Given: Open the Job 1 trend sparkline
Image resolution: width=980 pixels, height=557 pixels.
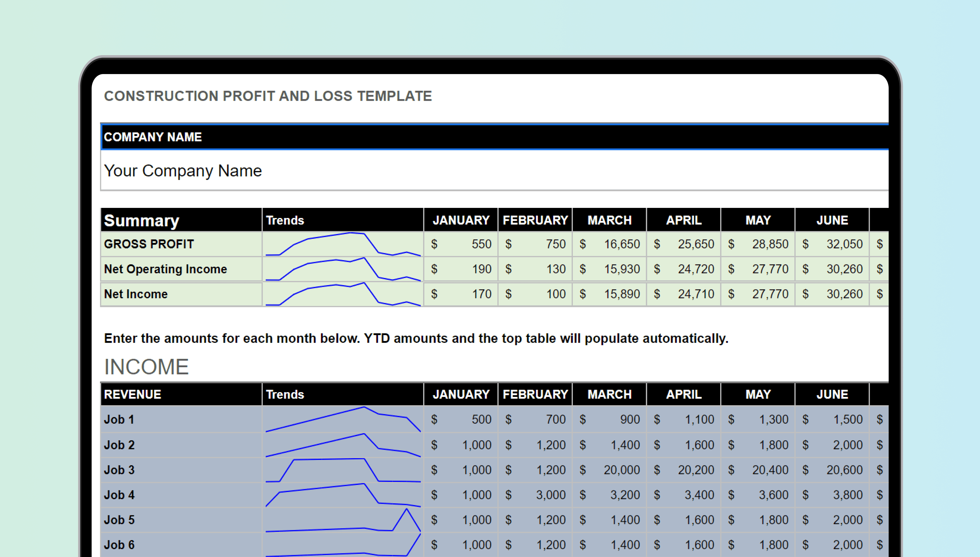Looking at the screenshot, I should (343, 419).
